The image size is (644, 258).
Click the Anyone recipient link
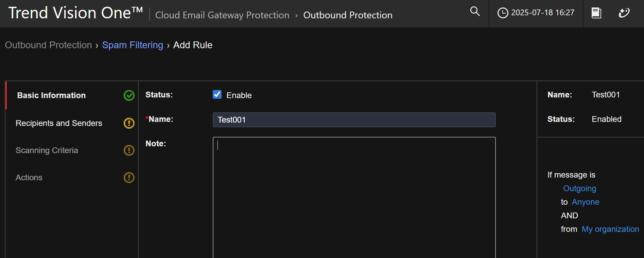[x=585, y=202]
